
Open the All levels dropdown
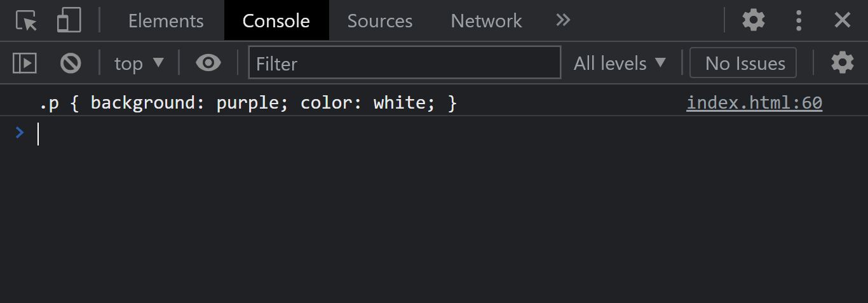point(620,63)
